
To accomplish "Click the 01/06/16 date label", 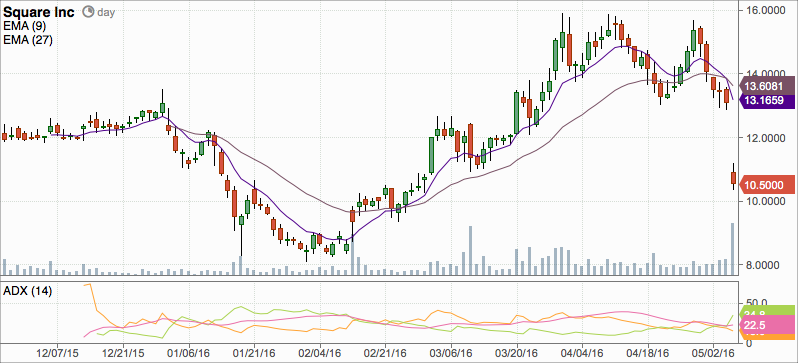I will (x=189, y=352).
